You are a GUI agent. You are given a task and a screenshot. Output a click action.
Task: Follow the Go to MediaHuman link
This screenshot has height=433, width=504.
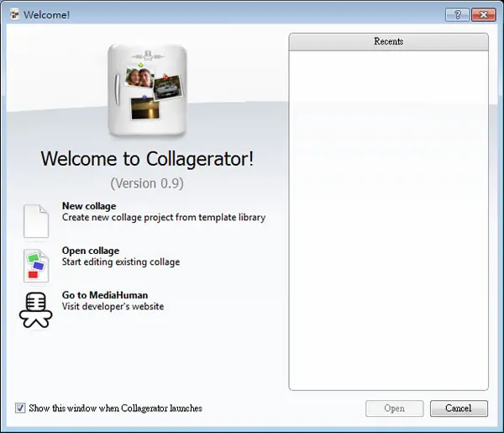105,295
